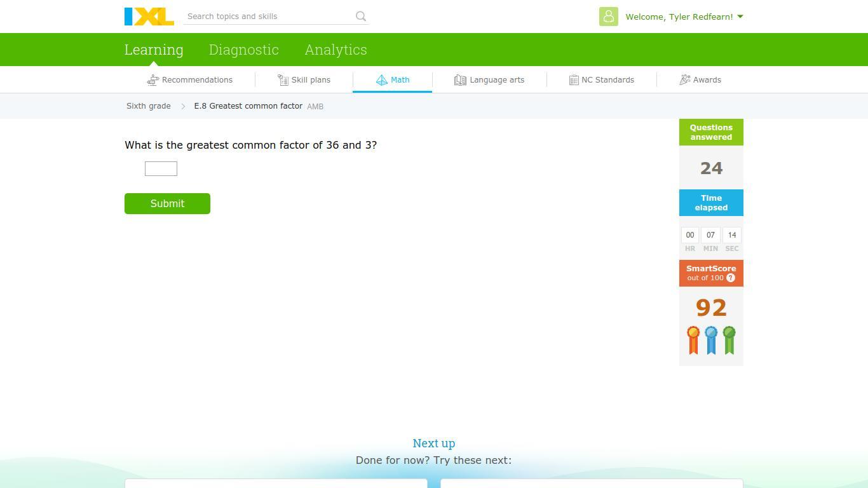Click the SmartScore out of 100 label
Screen dimensions: 868x488
pyautogui.click(x=711, y=273)
